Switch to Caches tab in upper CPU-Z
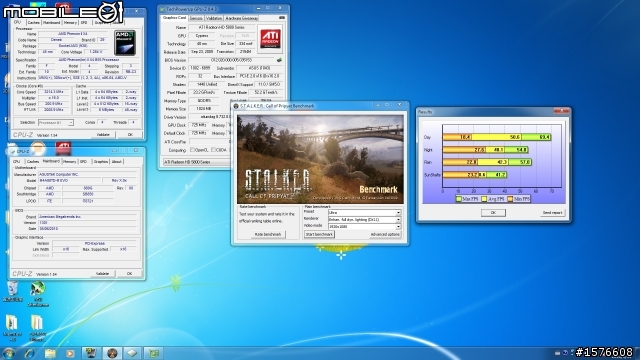The height and width of the screenshot is (360, 640). [x=34, y=23]
